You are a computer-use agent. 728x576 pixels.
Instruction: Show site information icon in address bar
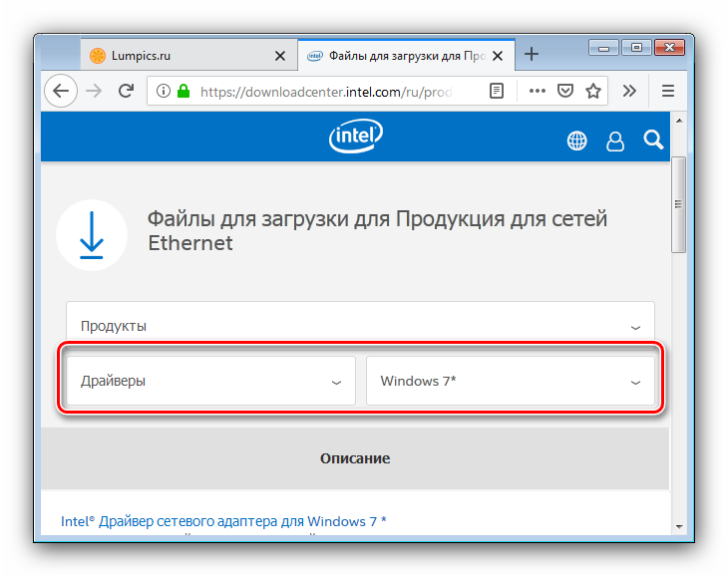(x=163, y=91)
